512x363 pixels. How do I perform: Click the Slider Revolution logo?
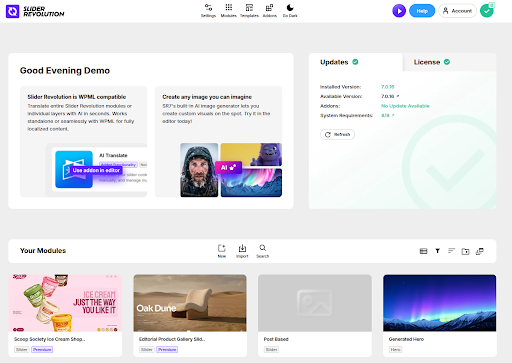tap(35, 11)
